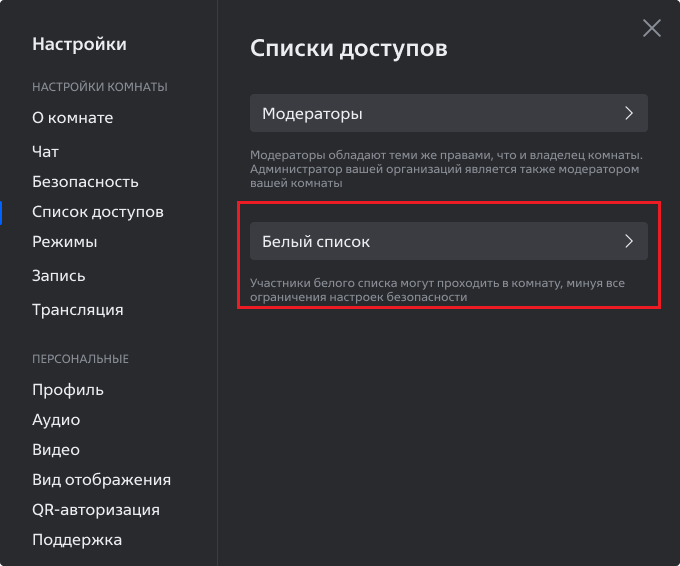Open the Запись settings section
The image size is (680, 566).
[x=59, y=276]
